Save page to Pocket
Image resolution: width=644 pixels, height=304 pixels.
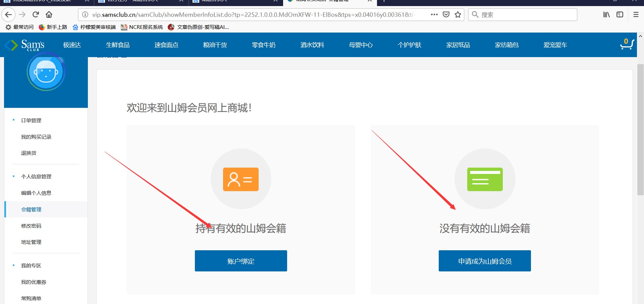[446, 14]
